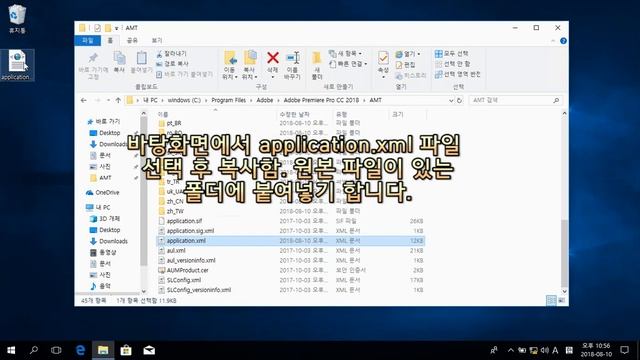Viewport: 640px width, 360px height.
Task: Select Music in the navigation pane
Action: [100, 286]
